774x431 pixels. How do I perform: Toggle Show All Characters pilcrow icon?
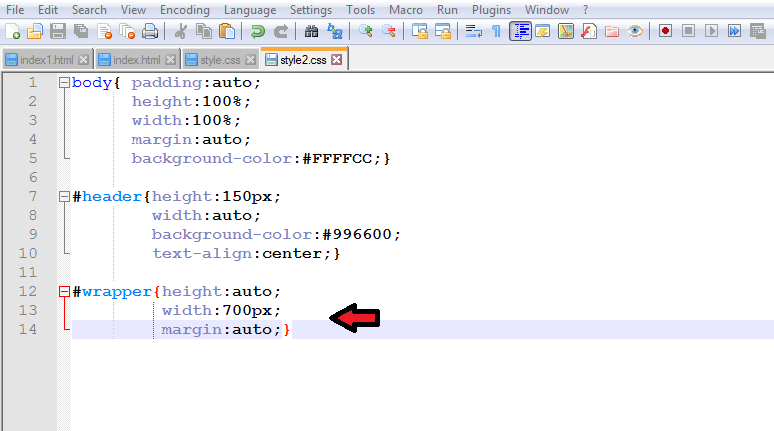pos(496,31)
